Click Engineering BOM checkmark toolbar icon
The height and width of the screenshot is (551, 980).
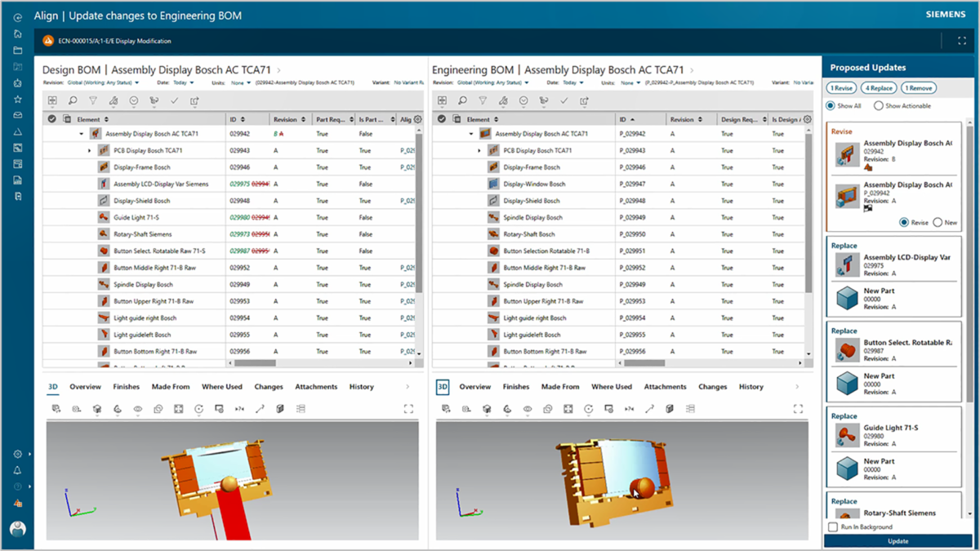[563, 100]
